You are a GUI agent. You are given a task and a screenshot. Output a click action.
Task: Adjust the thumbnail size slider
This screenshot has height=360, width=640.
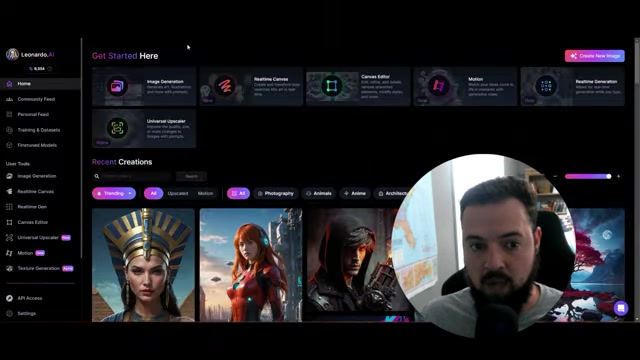[588, 176]
